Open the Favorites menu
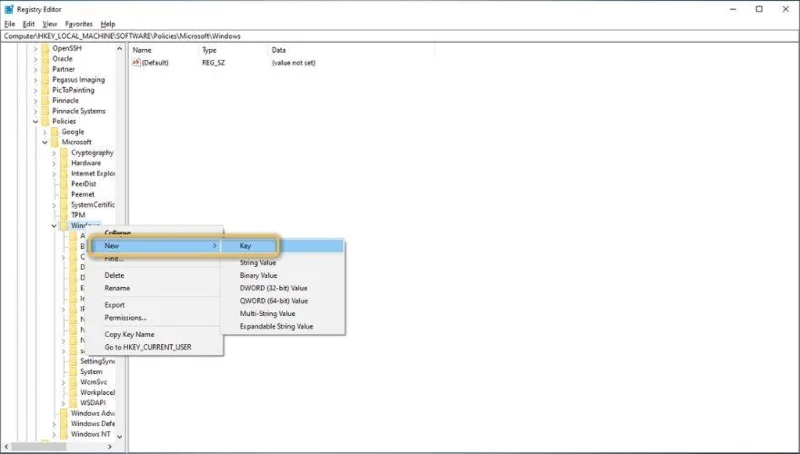 tap(79, 24)
